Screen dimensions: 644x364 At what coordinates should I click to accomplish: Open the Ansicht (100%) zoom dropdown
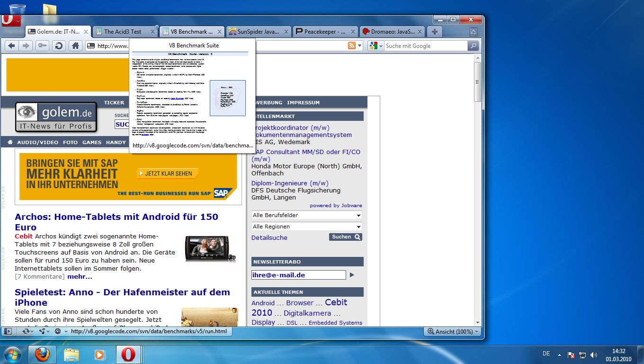[451, 331]
